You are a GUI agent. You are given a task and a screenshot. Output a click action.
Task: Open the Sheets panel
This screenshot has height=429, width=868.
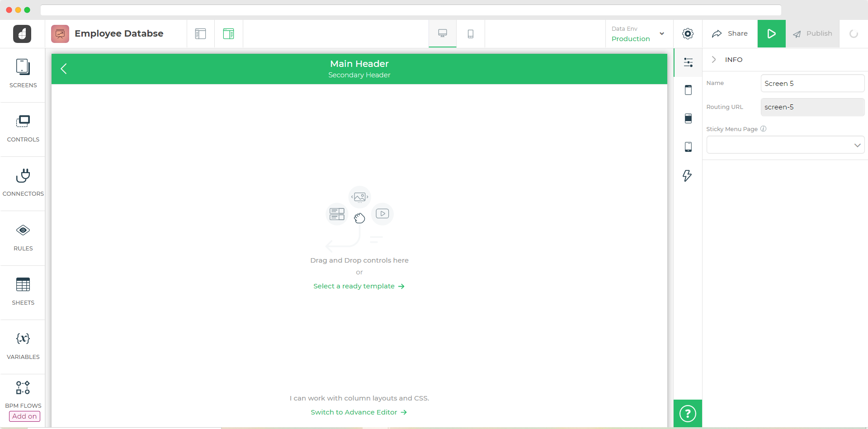pos(23,292)
